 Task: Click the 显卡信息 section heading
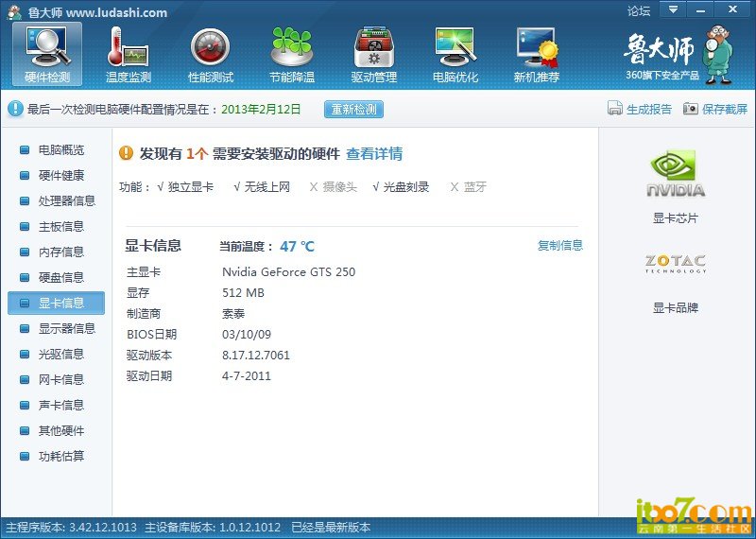click(x=153, y=246)
